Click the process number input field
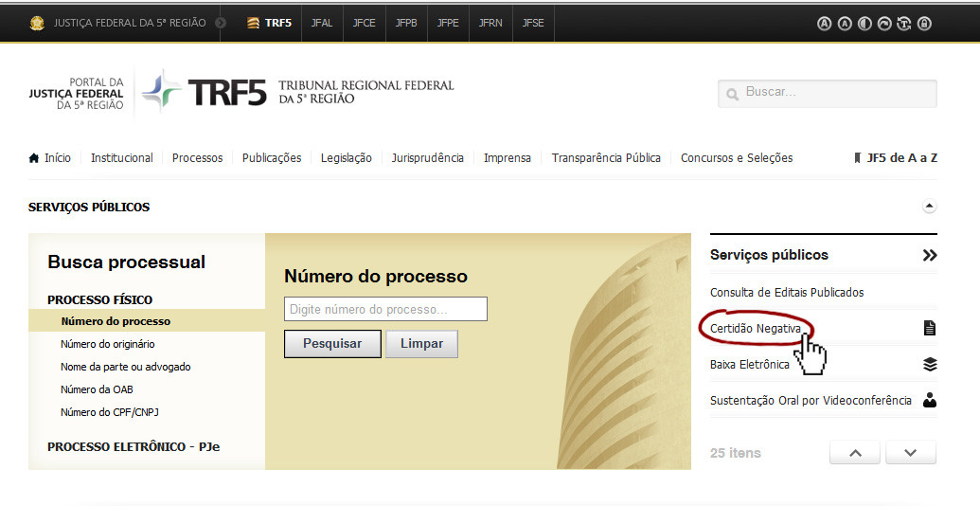 385,309
